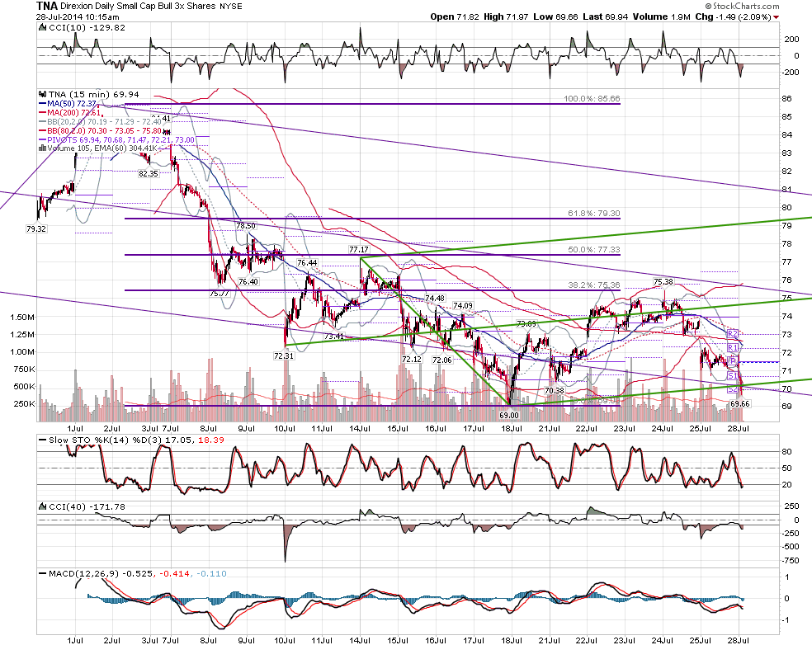Screen dimensions: 812x645
Task: Click the 75.38 price label
Action: 663,281
